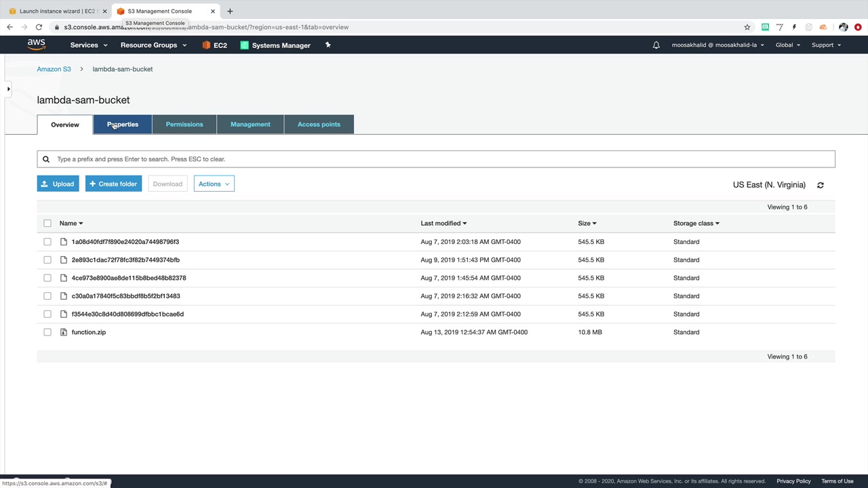Viewport: 868px width, 488px height.
Task: Expand the left navigation panel arrow
Action: tap(8, 89)
